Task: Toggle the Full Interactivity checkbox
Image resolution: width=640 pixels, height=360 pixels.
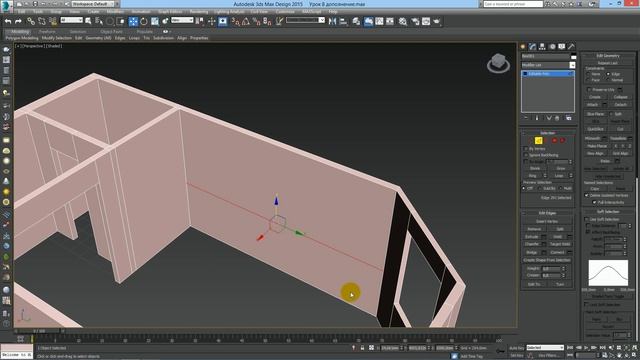Action: [594, 202]
